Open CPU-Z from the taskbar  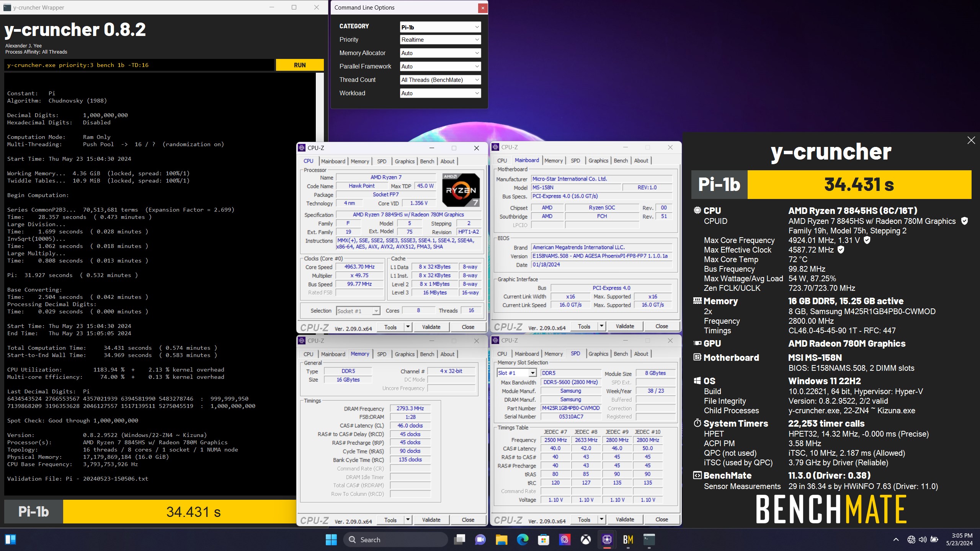607,540
